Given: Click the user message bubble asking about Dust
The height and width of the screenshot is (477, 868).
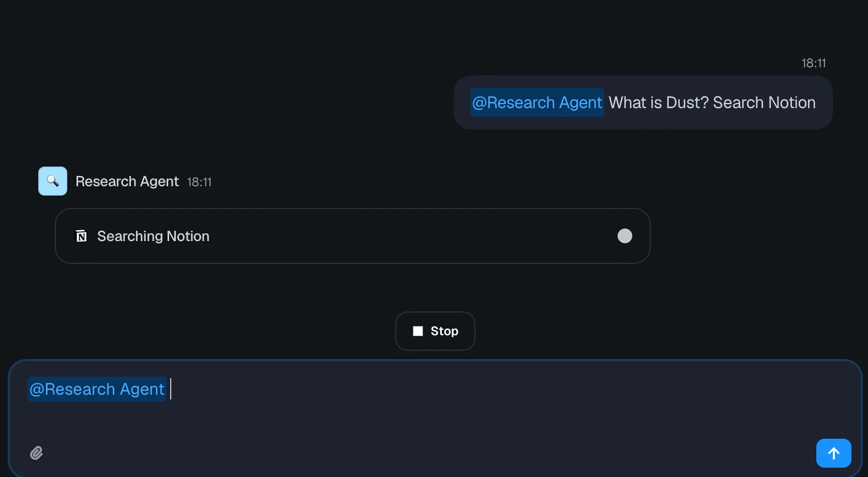Looking at the screenshot, I should (711, 102).
